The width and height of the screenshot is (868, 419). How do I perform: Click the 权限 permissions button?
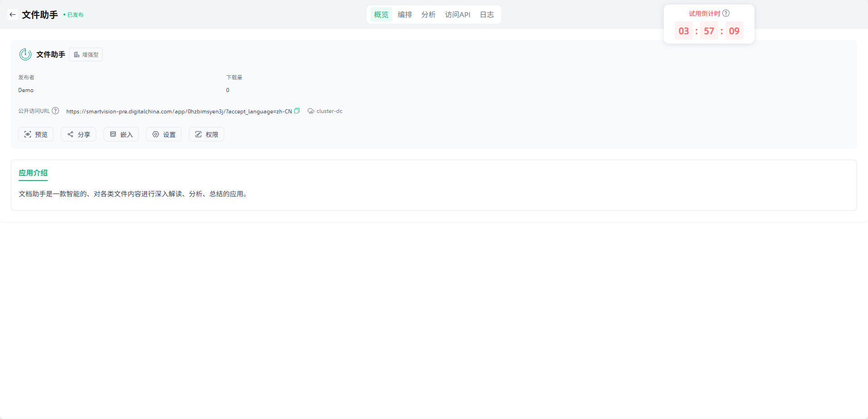click(x=207, y=134)
